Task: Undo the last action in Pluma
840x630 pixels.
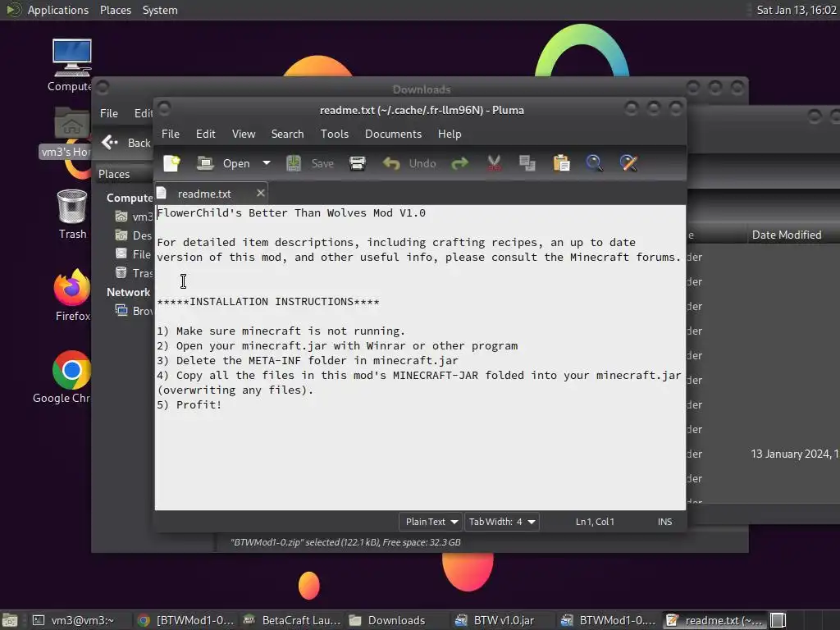Action: pos(410,163)
